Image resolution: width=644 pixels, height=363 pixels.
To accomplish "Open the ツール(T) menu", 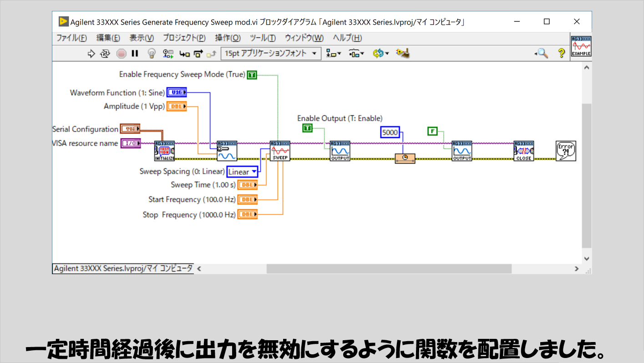I will 263,38.
